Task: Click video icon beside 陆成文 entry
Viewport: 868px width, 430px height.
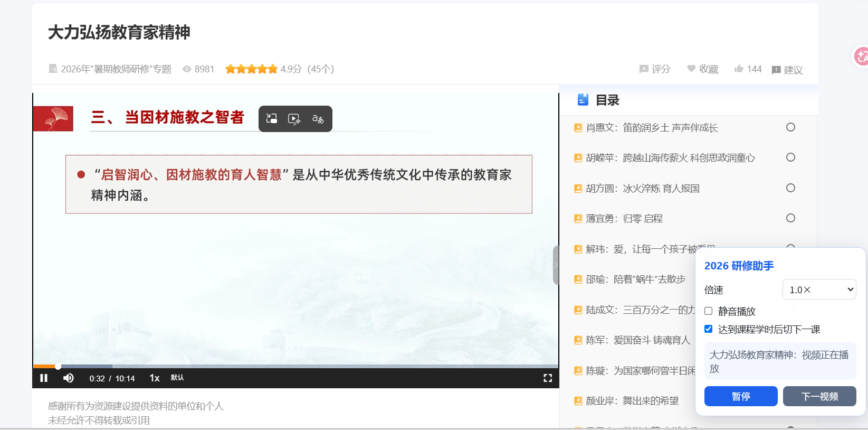Action: click(x=578, y=310)
